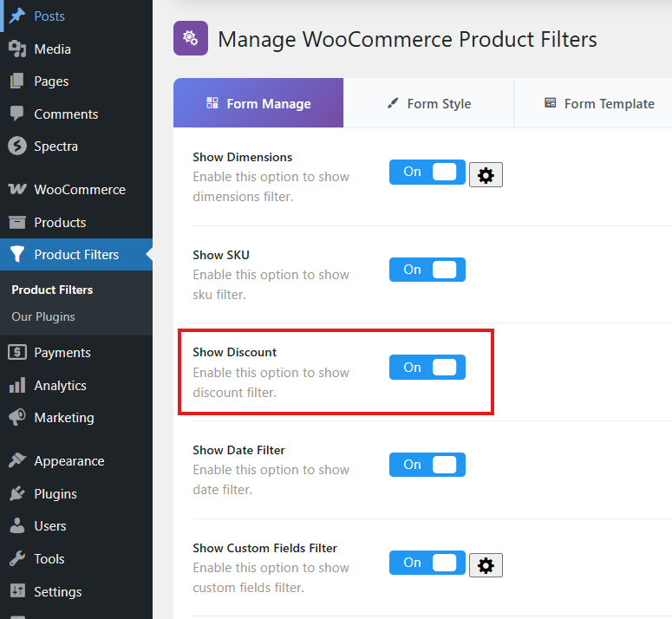This screenshot has height=619, width=672.
Task: Click the Pages icon in sidebar
Action: [17, 81]
